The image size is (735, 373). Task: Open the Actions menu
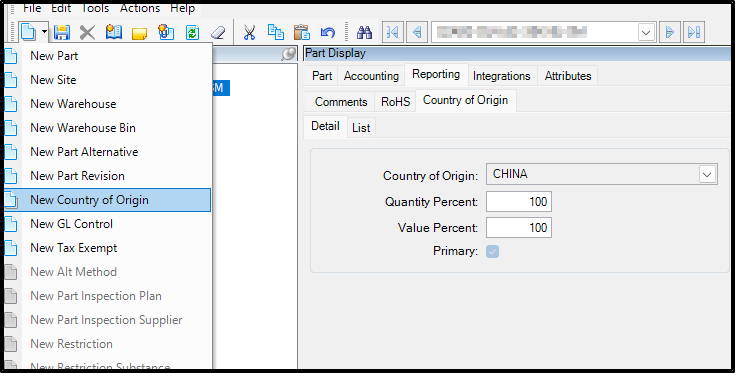[140, 8]
